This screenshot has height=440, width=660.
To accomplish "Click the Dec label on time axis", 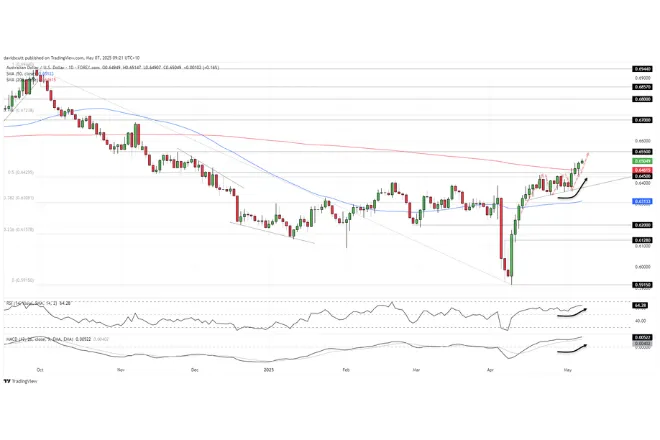I will 194,370.
